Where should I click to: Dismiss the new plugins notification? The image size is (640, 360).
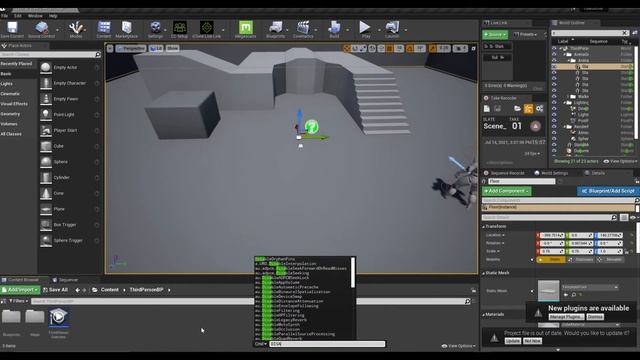coord(595,317)
